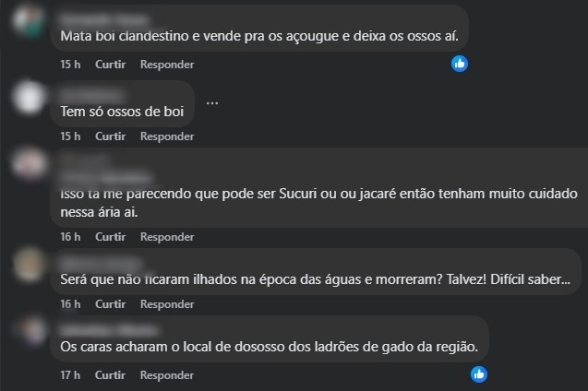Open avatar of Sucuri comment author
The height and width of the screenshot is (391, 588).
(30, 163)
